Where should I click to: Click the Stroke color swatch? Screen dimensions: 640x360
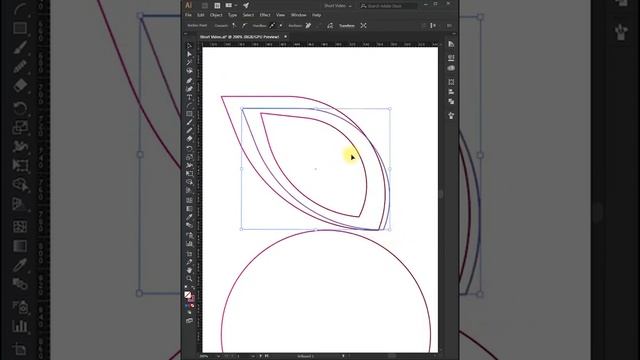click(191, 298)
